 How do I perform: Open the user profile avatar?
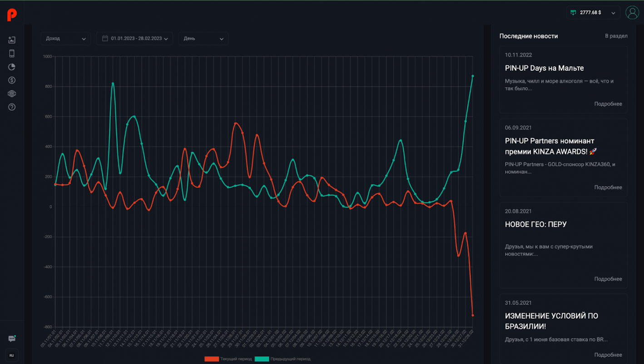(x=632, y=13)
